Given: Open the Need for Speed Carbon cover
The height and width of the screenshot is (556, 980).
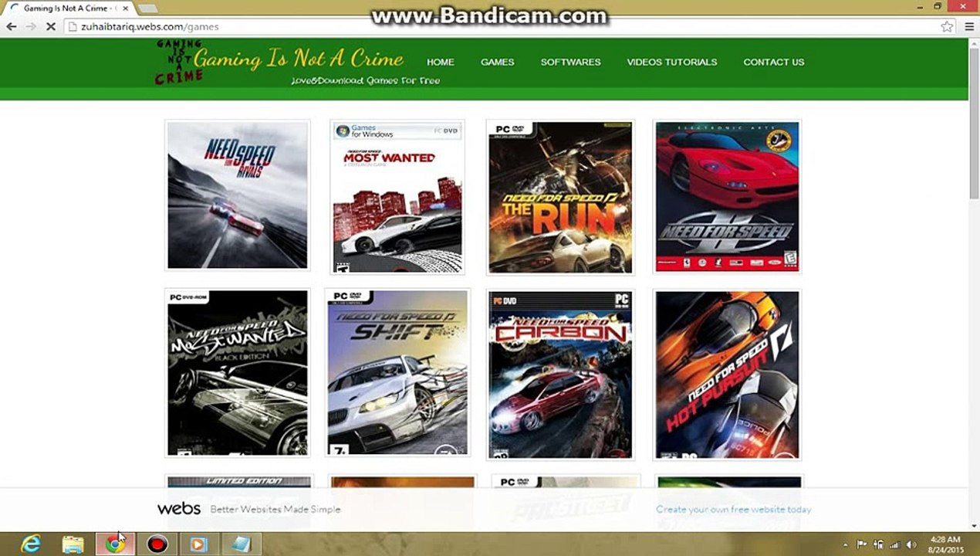Looking at the screenshot, I should [x=560, y=375].
